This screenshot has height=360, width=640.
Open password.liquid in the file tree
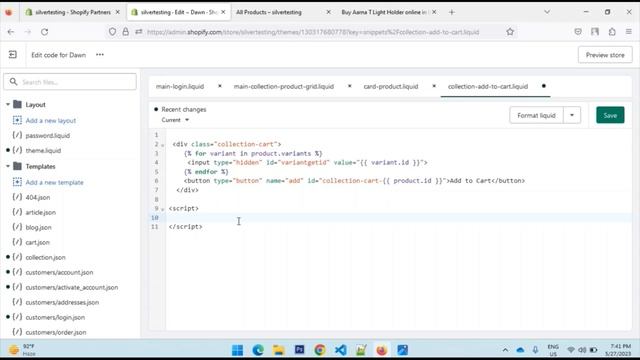pos(47,136)
